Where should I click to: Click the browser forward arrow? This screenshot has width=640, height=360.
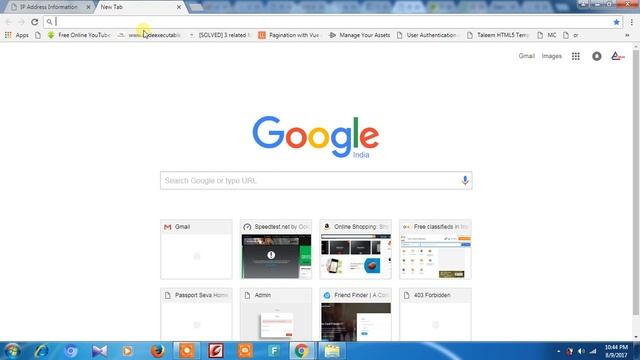[x=21, y=22]
